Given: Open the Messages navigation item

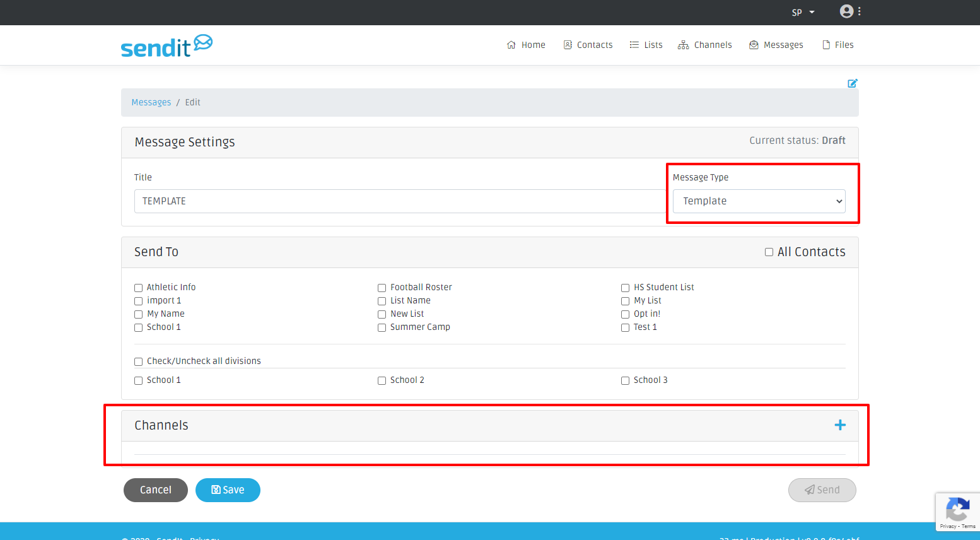Looking at the screenshot, I should (776, 45).
